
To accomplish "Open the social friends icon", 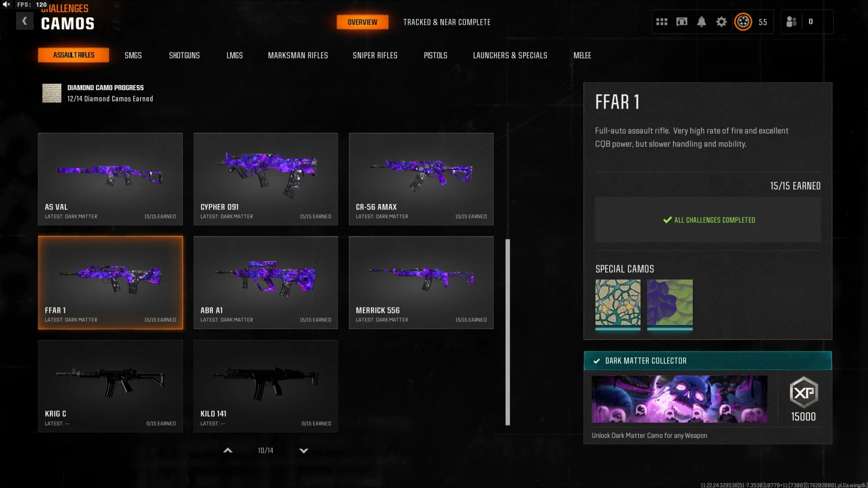I will tap(792, 22).
